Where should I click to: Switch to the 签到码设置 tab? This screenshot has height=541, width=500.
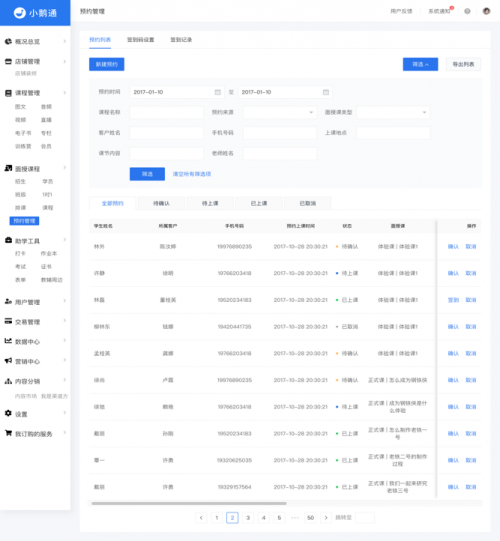click(x=140, y=40)
